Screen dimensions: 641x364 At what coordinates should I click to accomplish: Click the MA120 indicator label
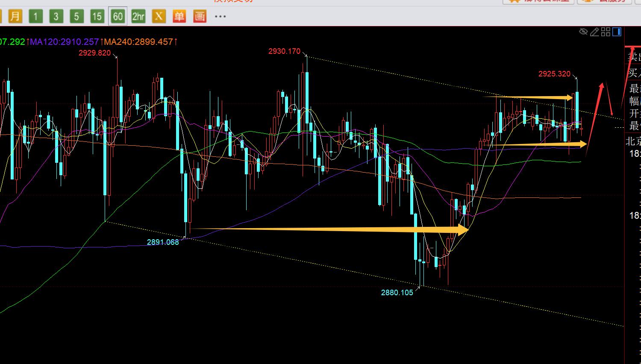point(64,42)
